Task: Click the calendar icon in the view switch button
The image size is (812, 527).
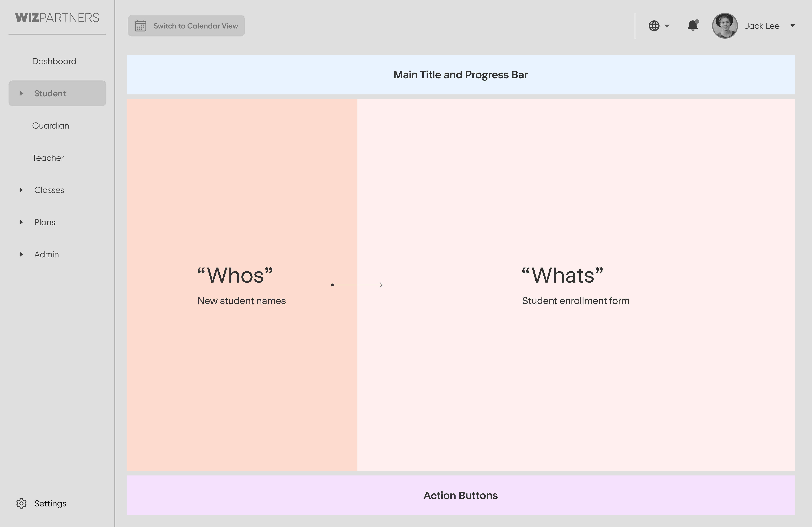Action: (x=141, y=26)
